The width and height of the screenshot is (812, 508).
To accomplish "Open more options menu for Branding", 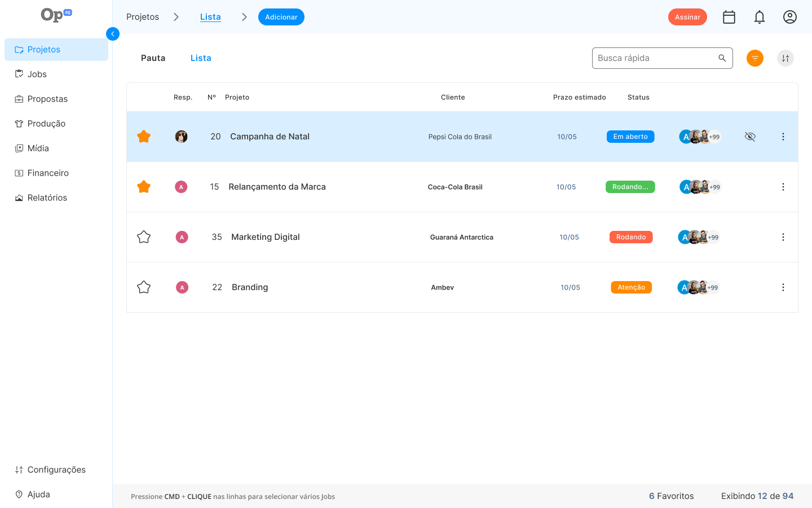I will click(783, 287).
